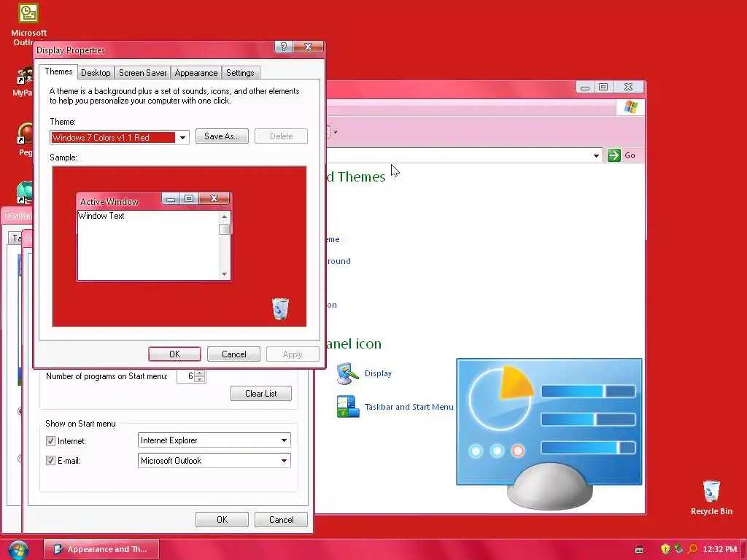Click OK in Display Properties

174,354
